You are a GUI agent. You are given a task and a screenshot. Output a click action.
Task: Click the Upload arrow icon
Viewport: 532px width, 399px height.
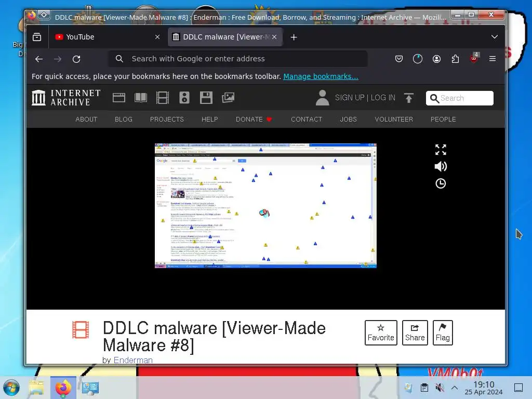[409, 98]
